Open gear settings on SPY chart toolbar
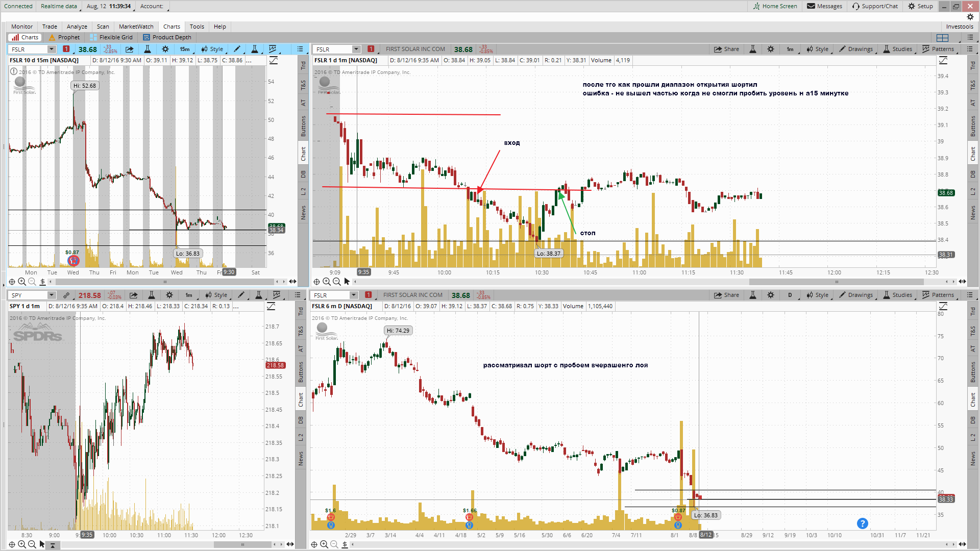 (x=169, y=295)
